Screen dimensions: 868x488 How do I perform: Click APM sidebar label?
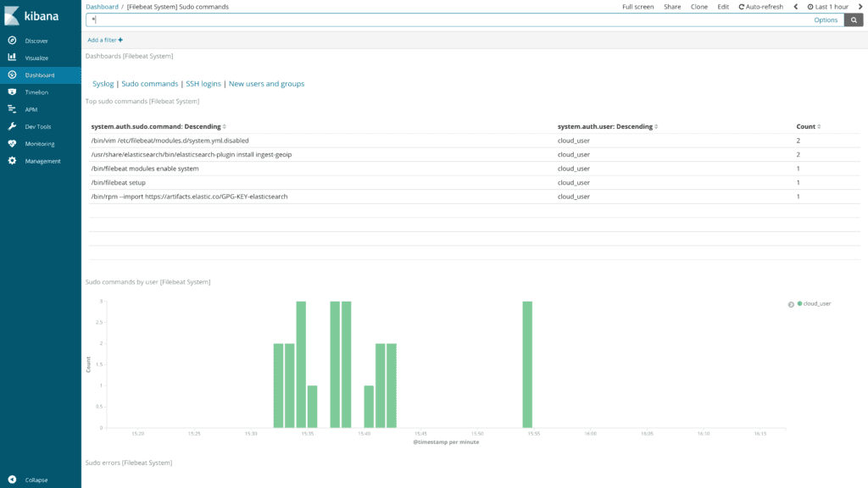pos(31,109)
